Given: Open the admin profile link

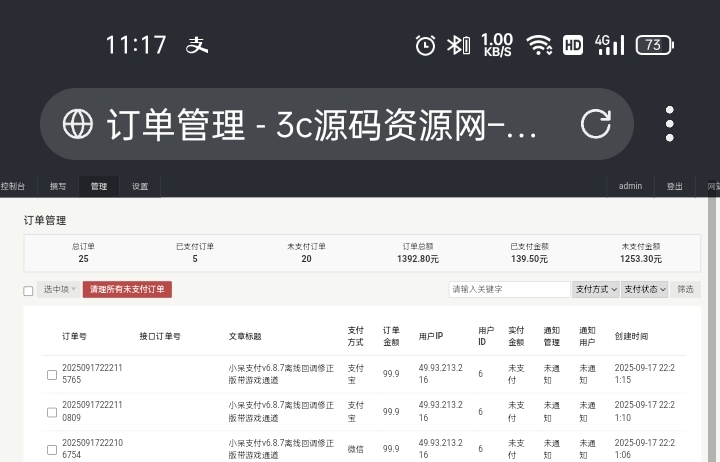Looking at the screenshot, I should point(630,186).
